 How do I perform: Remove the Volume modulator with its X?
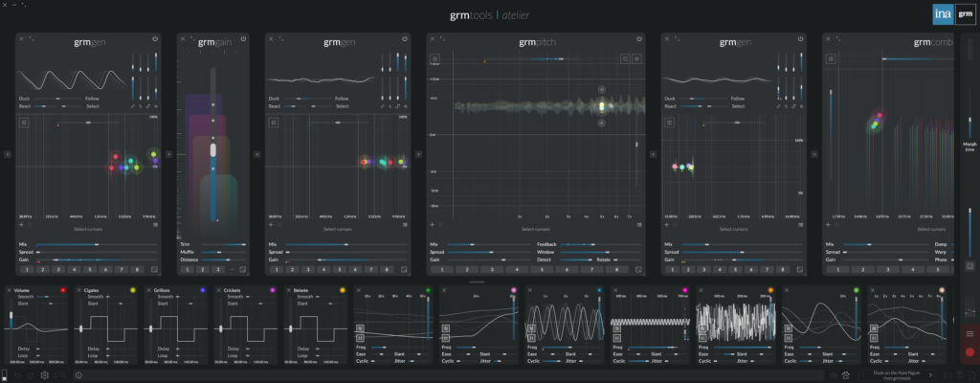click(x=10, y=290)
